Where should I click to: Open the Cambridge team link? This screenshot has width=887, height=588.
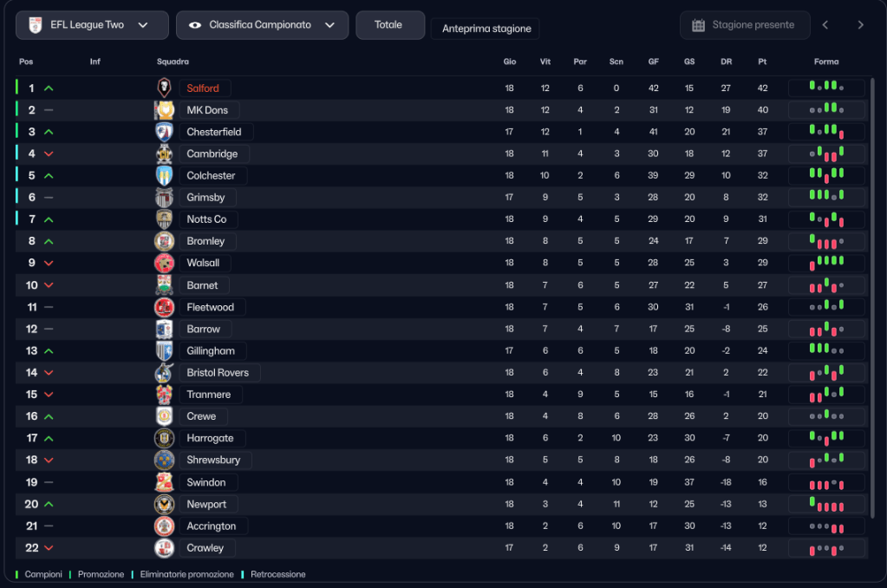click(x=212, y=154)
